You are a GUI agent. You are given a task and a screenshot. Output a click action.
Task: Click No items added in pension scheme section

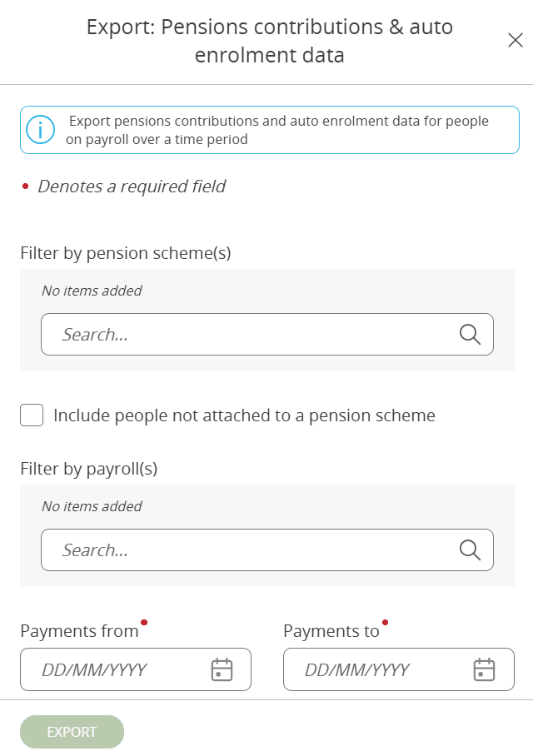(x=92, y=290)
